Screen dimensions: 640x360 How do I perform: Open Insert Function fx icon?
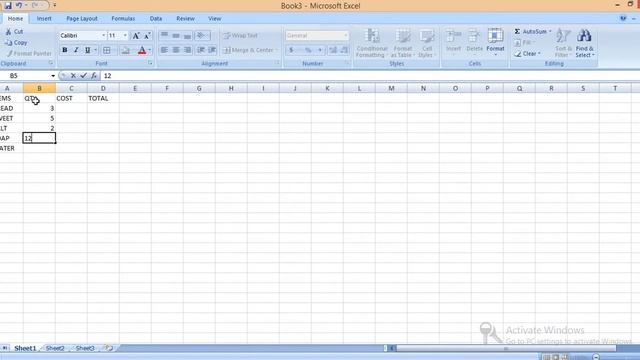(x=94, y=76)
